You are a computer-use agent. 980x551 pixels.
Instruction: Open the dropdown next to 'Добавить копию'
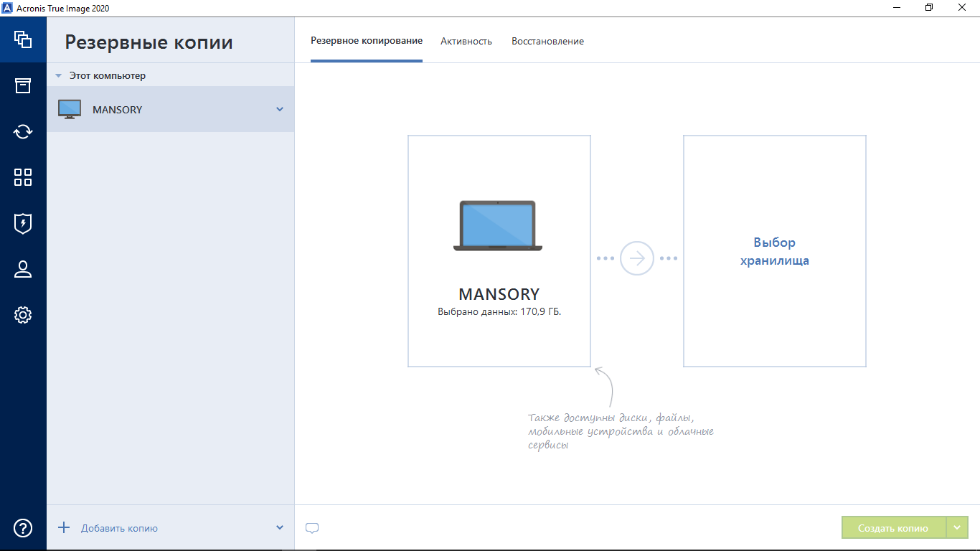pos(280,528)
